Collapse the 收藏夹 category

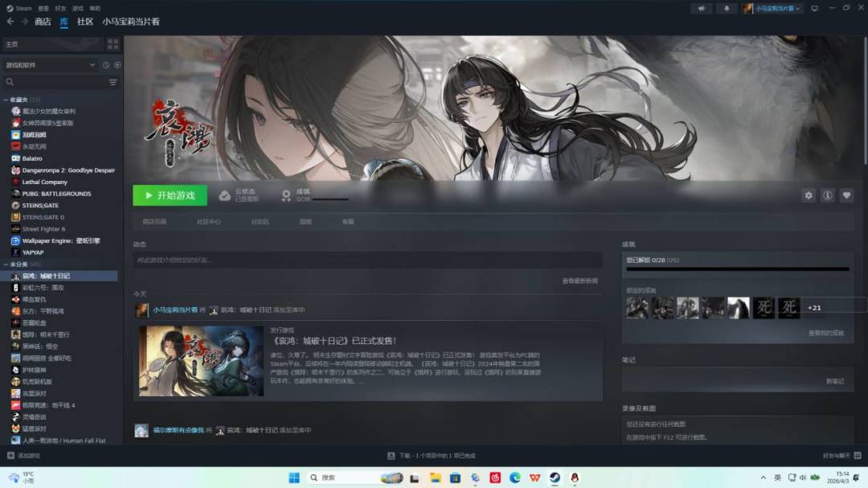tap(6, 100)
